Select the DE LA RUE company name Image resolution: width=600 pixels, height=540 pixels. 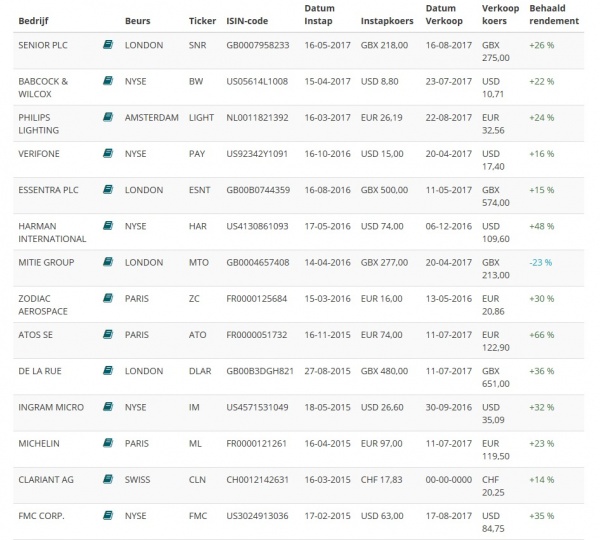[40, 371]
